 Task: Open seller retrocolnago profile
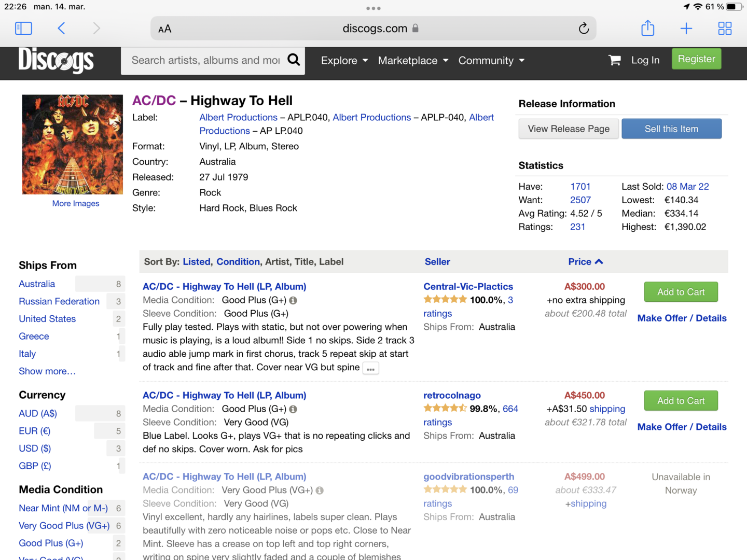click(452, 396)
